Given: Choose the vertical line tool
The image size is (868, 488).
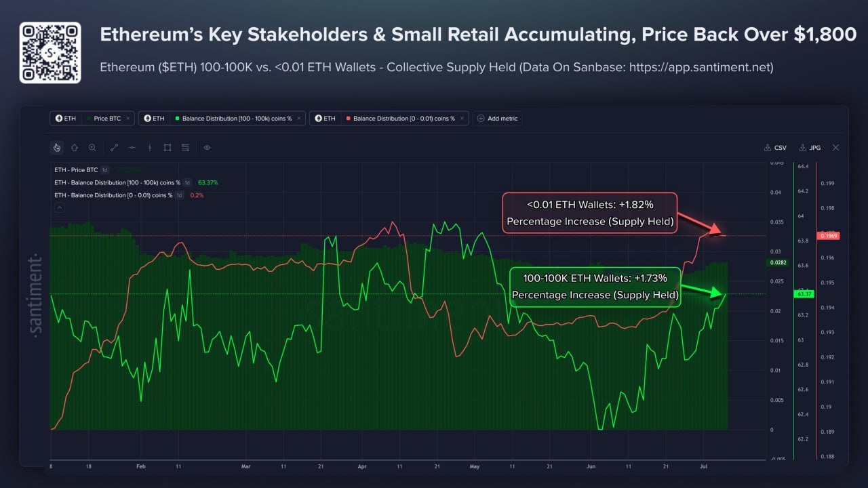Looking at the screenshot, I should [150, 147].
